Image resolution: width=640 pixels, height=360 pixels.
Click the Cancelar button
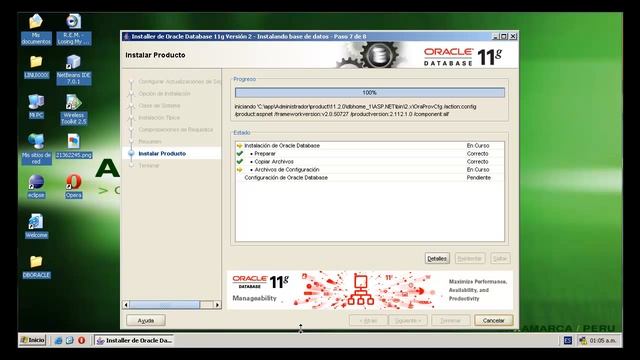(493, 320)
